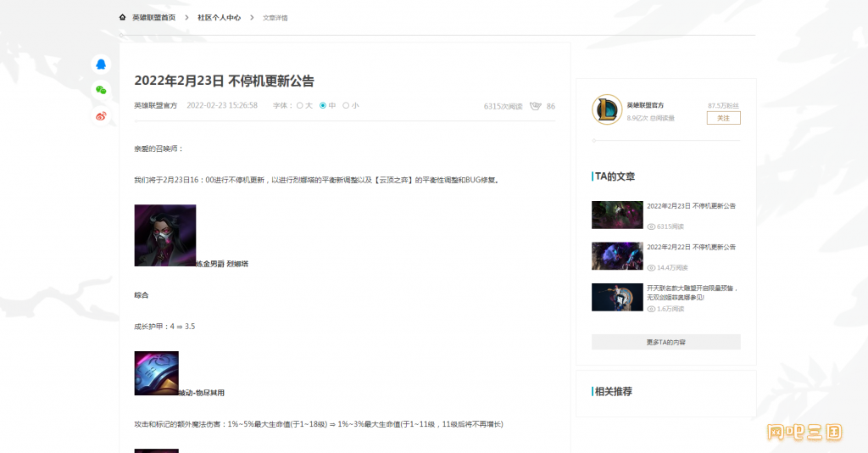Click the author name 英雄联盟官方 under the title
Viewport: 868px width, 453px height.
(x=156, y=105)
